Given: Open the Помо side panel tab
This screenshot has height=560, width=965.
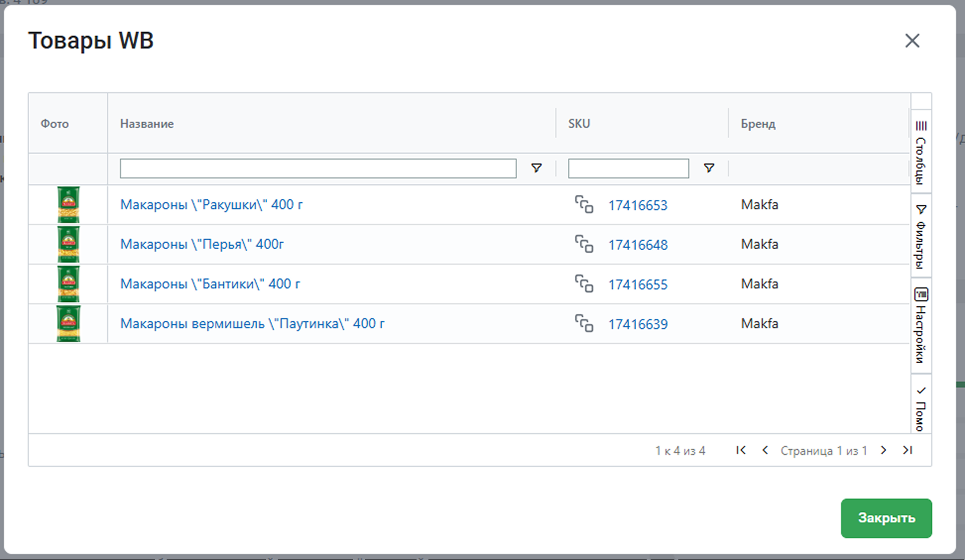Looking at the screenshot, I should (x=921, y=408).
